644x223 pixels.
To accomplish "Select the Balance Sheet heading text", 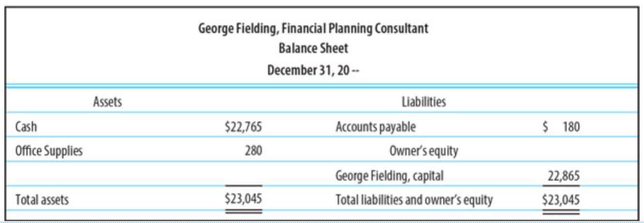I will coord(313,48).
